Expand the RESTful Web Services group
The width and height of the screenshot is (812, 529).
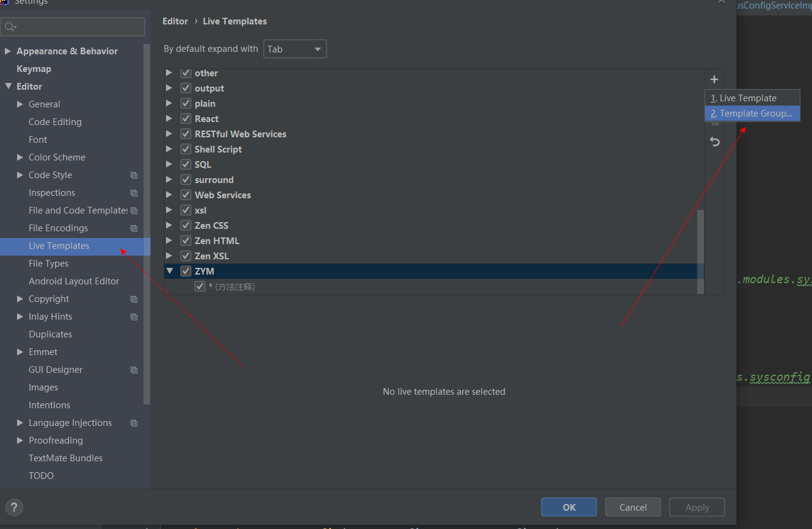pos(170,134)
